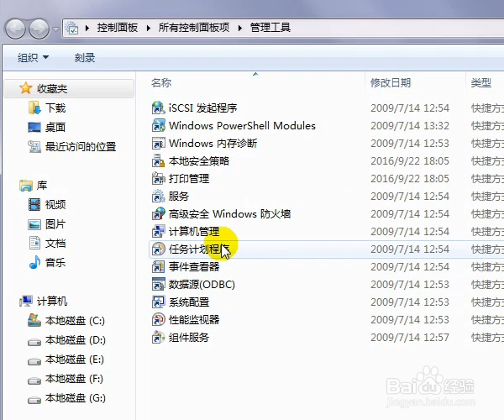Click the 事件查看器 shortcut icon
The image size is (504, 420).
159,267
